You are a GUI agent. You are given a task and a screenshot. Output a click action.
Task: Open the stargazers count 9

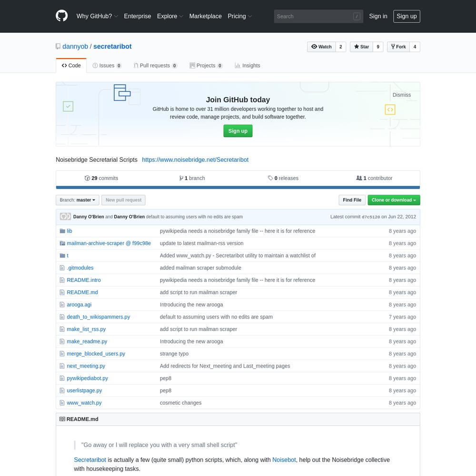click(378, 47)
